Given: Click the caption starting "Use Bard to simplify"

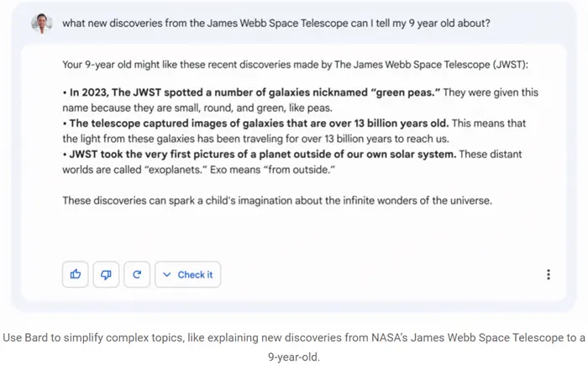Looking at the screenshot, I should pyautogui.click(x=294, y=337).
